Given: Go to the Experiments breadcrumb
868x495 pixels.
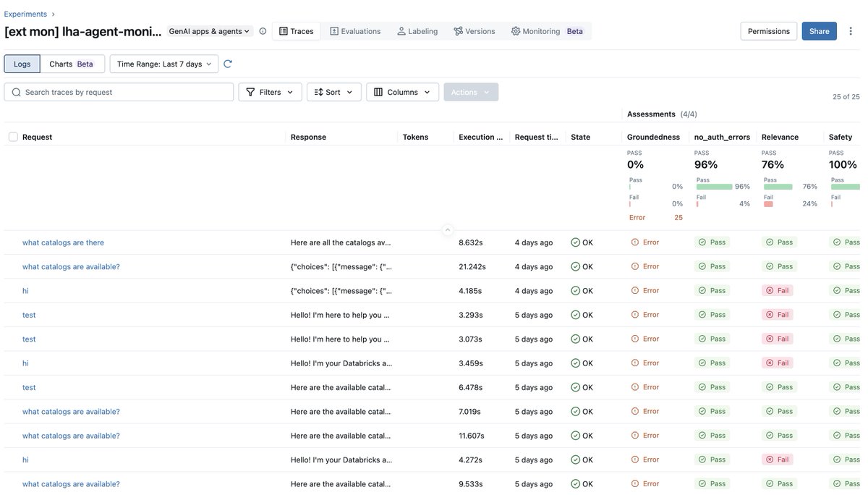Looking at the screenshot, I should (25, 14).
